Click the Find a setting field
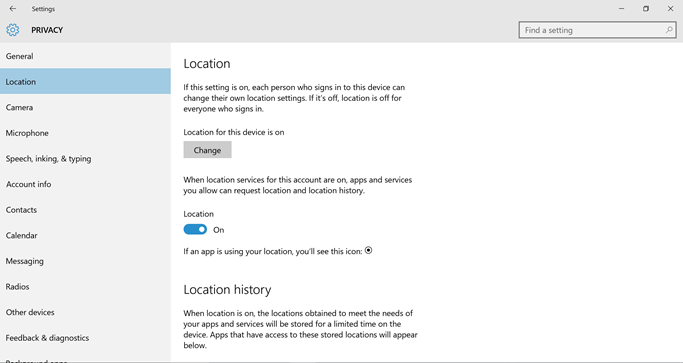Viewport: 683px width, 363px height. pyautogui.click(x=597, y=30)
